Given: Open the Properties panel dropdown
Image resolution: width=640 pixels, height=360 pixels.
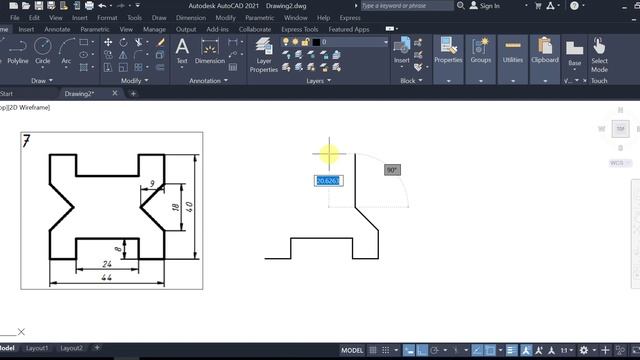Looking at the screenshot, I should 448,81.
